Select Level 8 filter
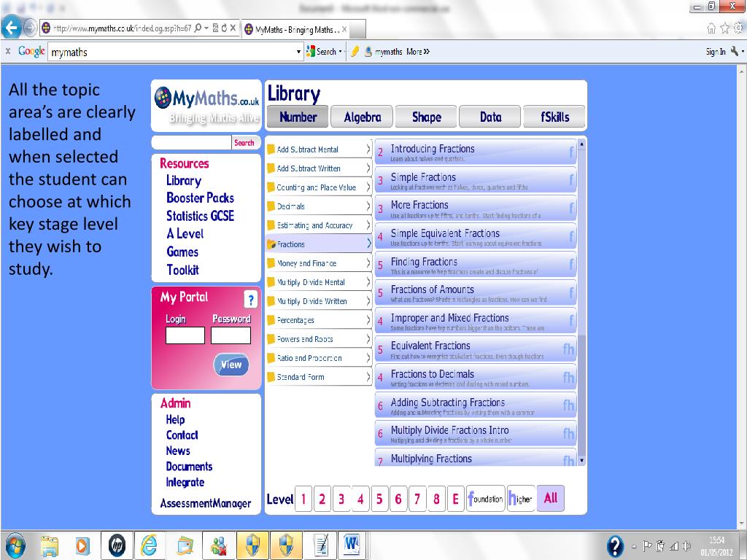The image size is (747, 560). 436,499
